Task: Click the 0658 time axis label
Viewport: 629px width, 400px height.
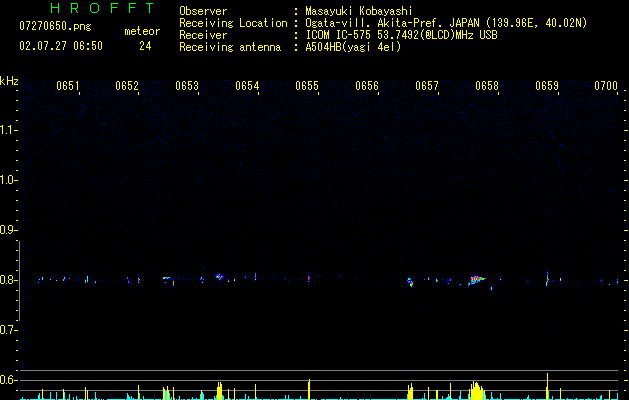Action: (x=487, y=86)
